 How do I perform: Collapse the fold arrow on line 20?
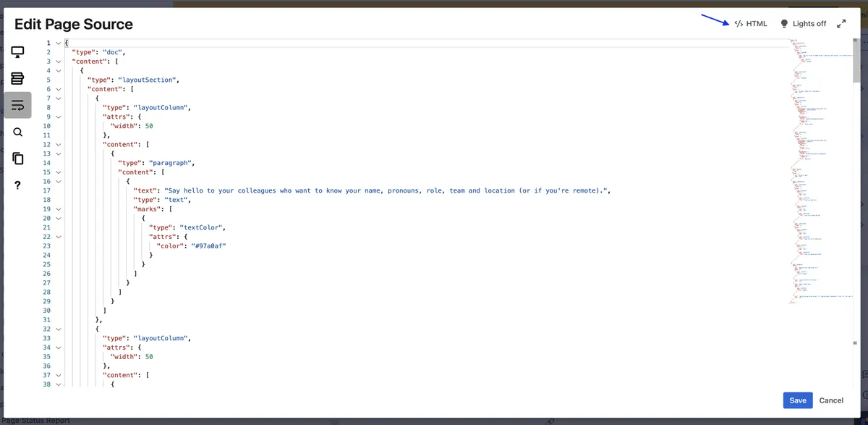[58, 218]
